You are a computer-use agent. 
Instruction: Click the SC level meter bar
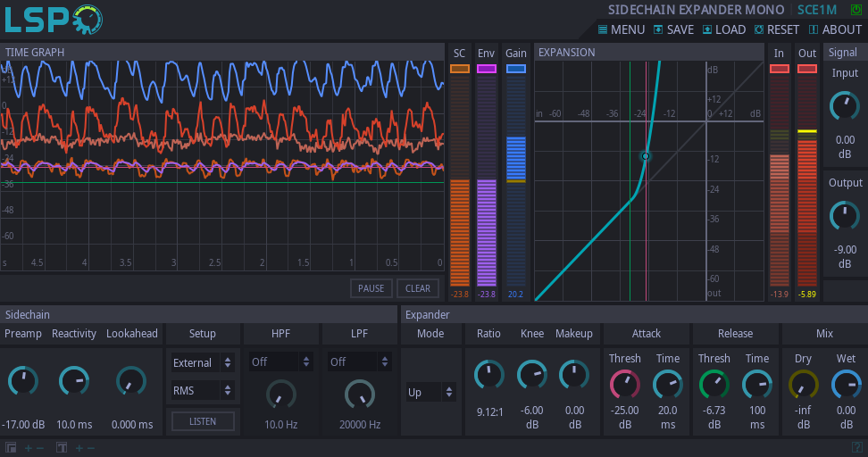coord(460,180)
